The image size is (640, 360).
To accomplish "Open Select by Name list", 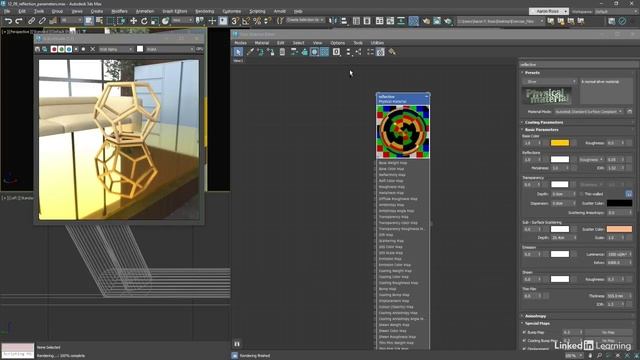I will (99, 21).
